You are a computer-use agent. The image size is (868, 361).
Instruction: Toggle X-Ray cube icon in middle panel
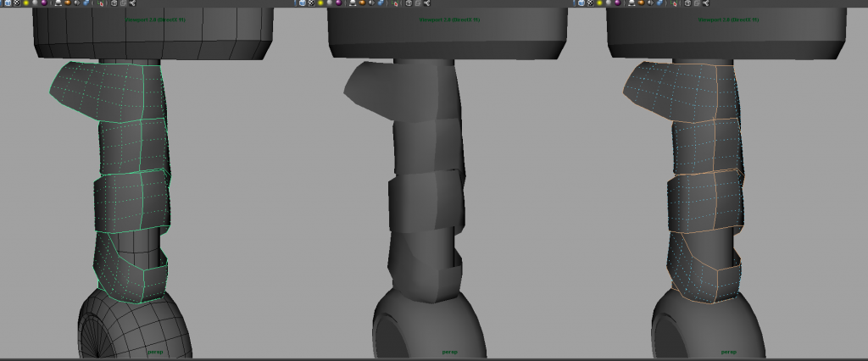coord(409,3)
